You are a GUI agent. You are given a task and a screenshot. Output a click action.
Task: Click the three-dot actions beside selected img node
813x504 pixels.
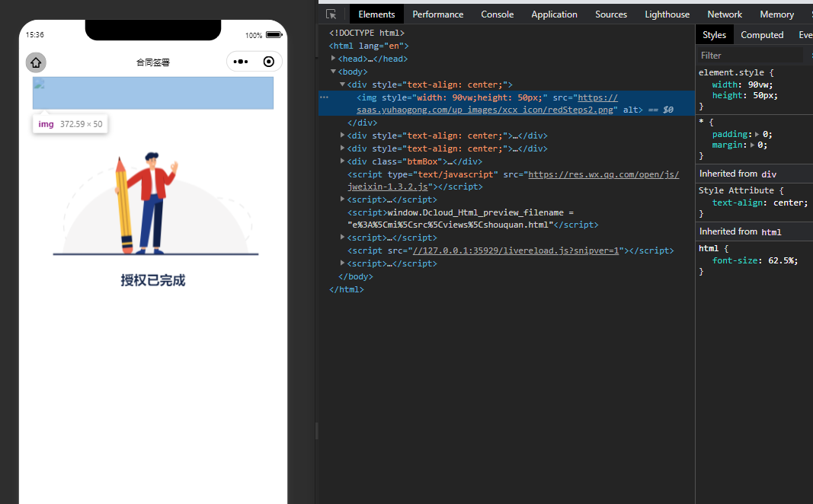pos(324,97)
